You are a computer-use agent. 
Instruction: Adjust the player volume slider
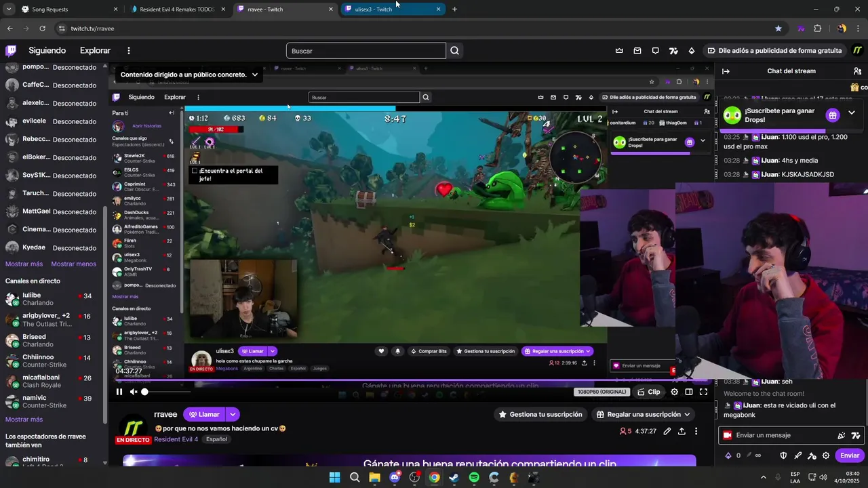tap(166, 392)
